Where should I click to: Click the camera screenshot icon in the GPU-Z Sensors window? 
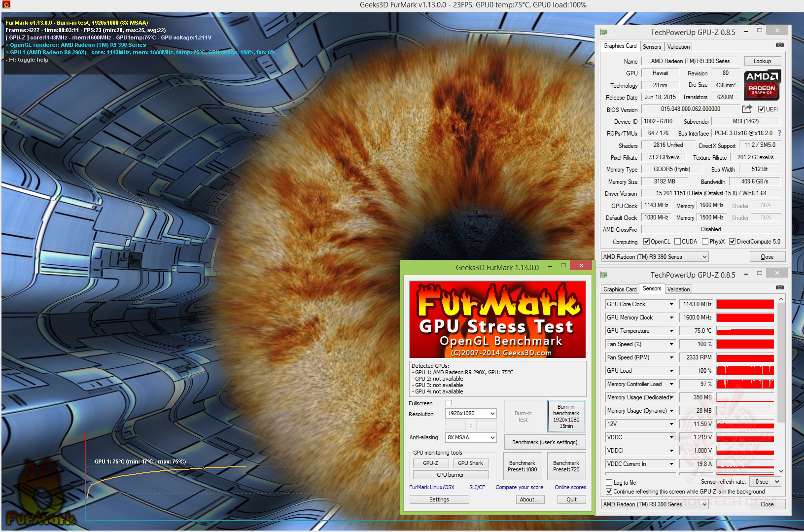point(779,287)
